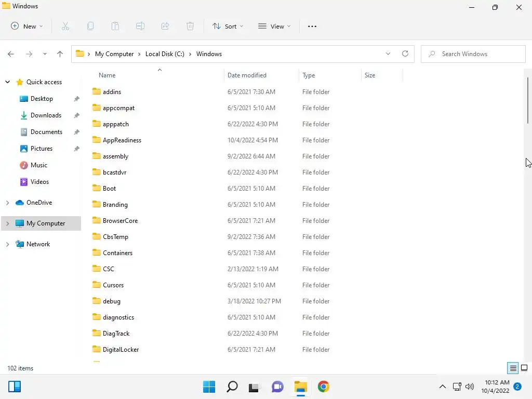Image resolution: width=532 pixels, height=399 pixels.
Task: Click in the Search Windows field
Action: (473, 54)
